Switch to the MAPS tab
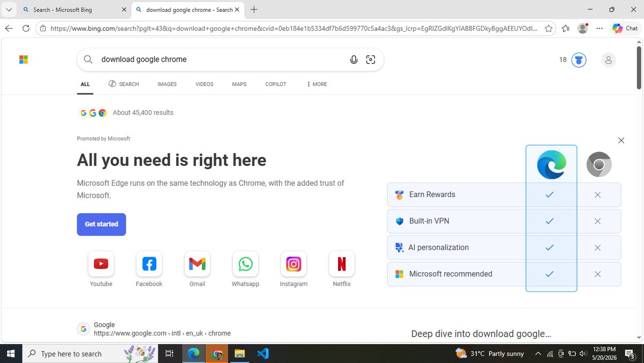644x363 pixels. pos(239,84)
